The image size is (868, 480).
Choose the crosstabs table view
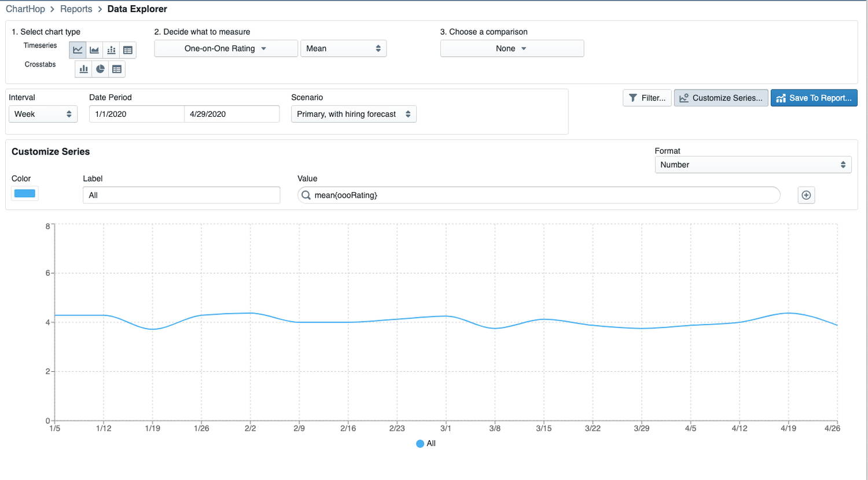pos(116,69)
